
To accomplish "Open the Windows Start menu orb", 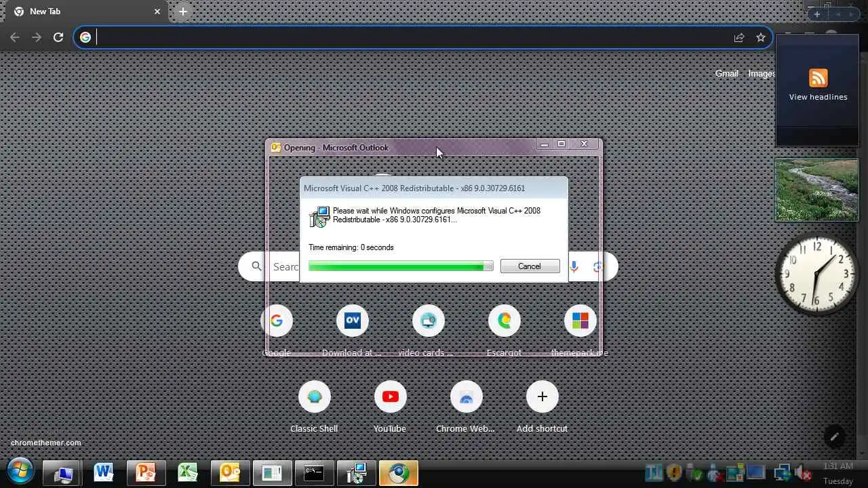I will pyautogui.click(x=20, y=471).
